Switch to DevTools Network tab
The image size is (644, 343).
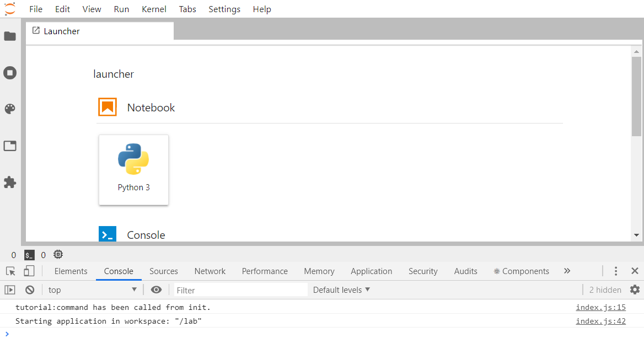(x=210, y=271)
